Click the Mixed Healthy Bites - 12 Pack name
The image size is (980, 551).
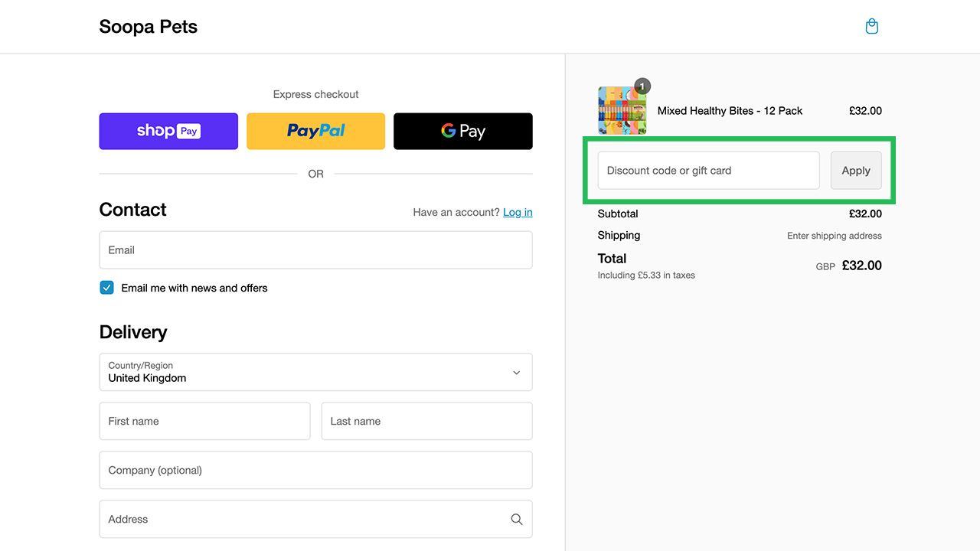pos(730,111)
